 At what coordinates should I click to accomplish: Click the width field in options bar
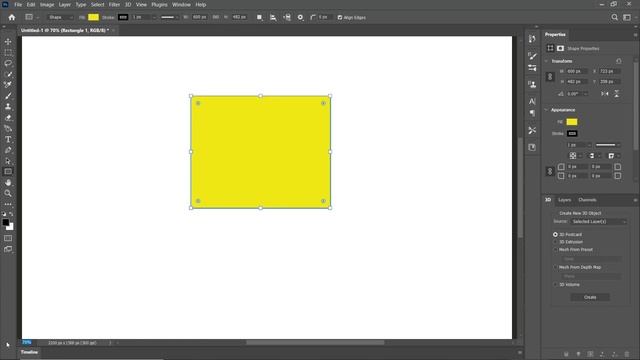tap(200, 17)
